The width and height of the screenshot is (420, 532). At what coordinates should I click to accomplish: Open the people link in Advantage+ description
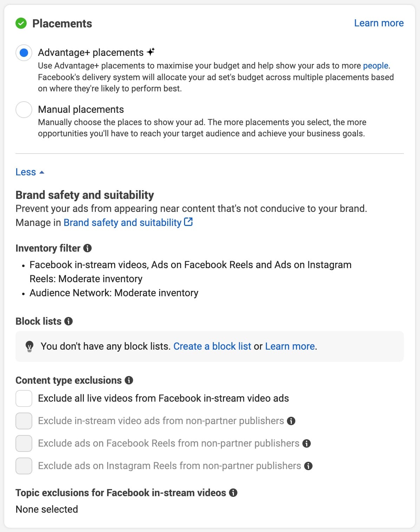tap(375, 66)
